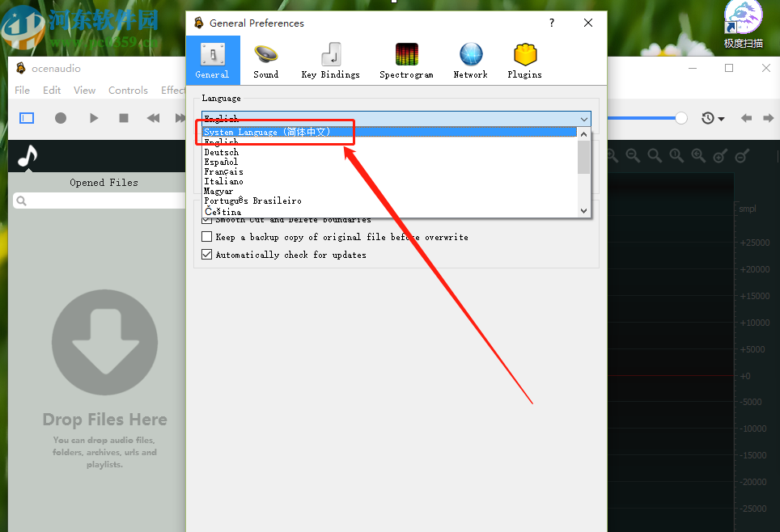Click the Drop Files Here download circle
Viewport: 780px width, 532px height.
104,342
